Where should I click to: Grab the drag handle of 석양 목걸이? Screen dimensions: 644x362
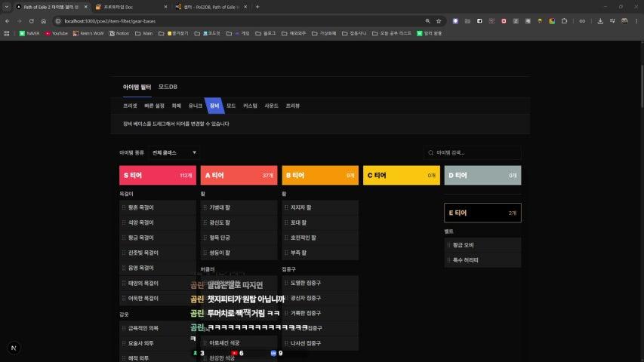[x=124, y=222]
